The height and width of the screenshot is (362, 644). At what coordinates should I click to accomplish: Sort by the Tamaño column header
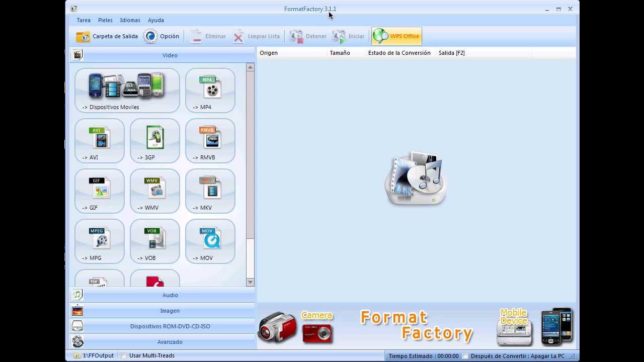click(x=346, y=53)
